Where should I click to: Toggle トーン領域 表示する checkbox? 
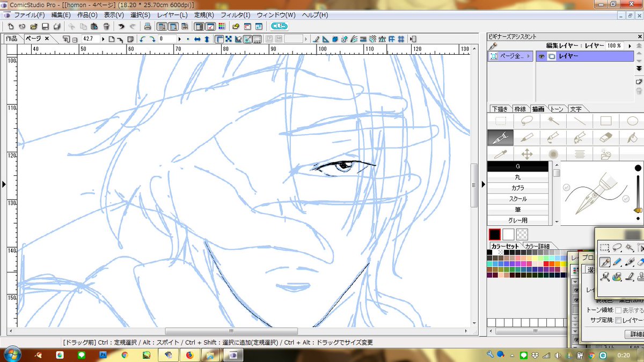click(618, 311)
